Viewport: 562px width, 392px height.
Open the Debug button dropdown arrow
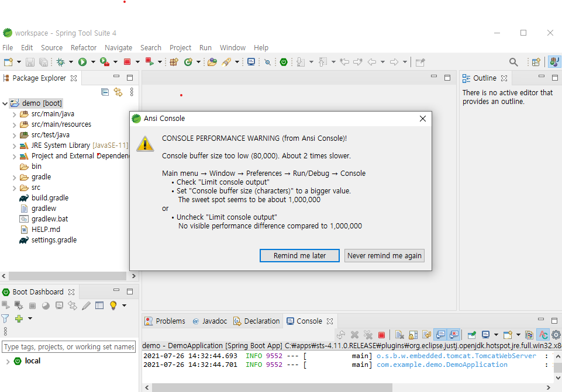point(71,62)
